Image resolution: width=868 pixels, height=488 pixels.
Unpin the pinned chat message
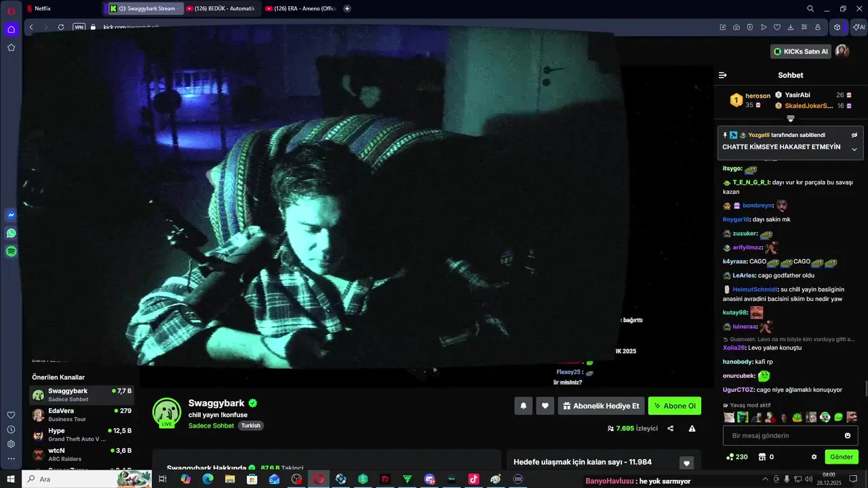(854, 135)
